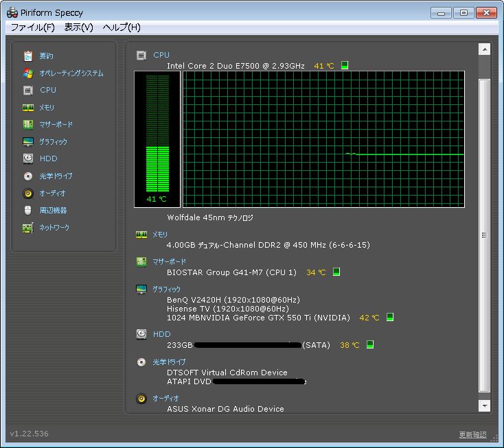The width and height of the screenshot is (504, 448).
Task: Open the CPU chip icon in sidebar
Action: [28, 91]
